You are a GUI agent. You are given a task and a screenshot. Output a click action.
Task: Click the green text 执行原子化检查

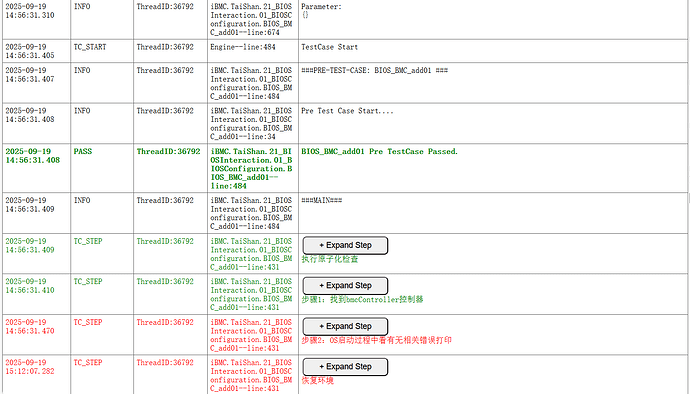(x=330, y=259)
